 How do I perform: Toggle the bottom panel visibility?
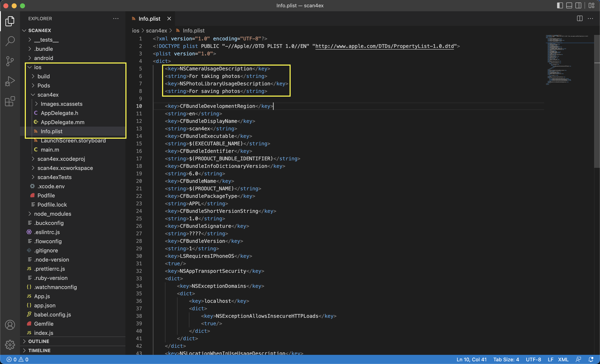click(569, 5)
